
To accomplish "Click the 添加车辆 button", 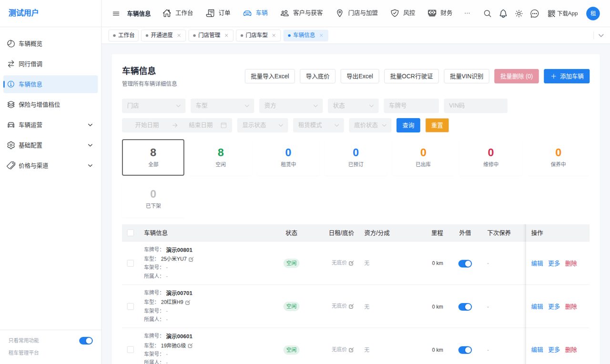I will point(567,76).
